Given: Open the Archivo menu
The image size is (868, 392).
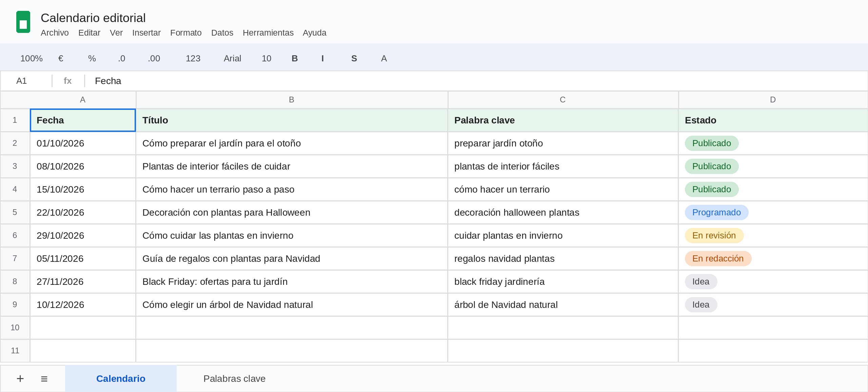Looking at the screenshot, I should tap(55, 33).
